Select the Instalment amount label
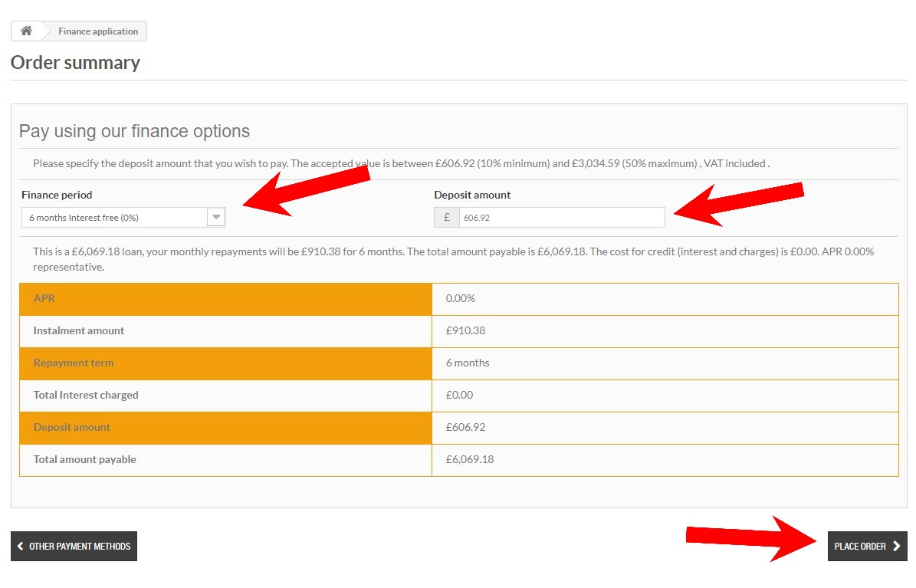Viewport: 916px width, 588px height. click(x=79, y=330)
